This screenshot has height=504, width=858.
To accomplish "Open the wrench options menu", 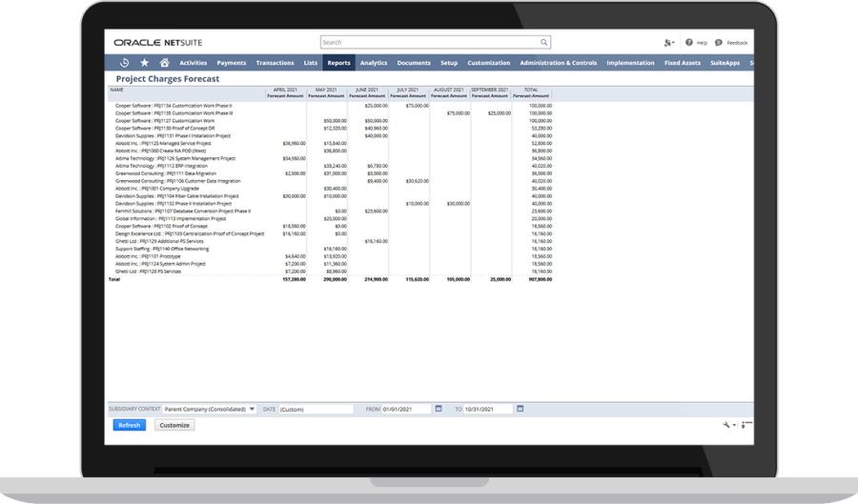I will (x=729, y=425).
